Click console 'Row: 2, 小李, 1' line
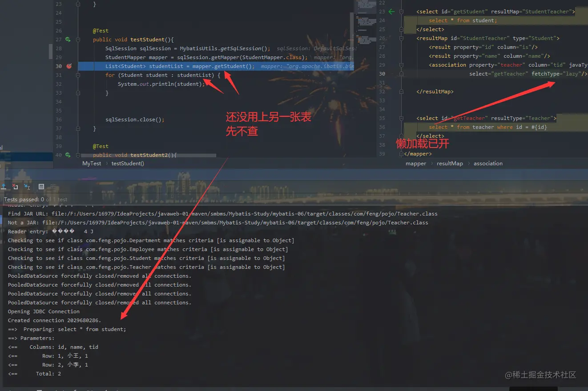This screenshot has height=391, width=588. tap(48, 365)
